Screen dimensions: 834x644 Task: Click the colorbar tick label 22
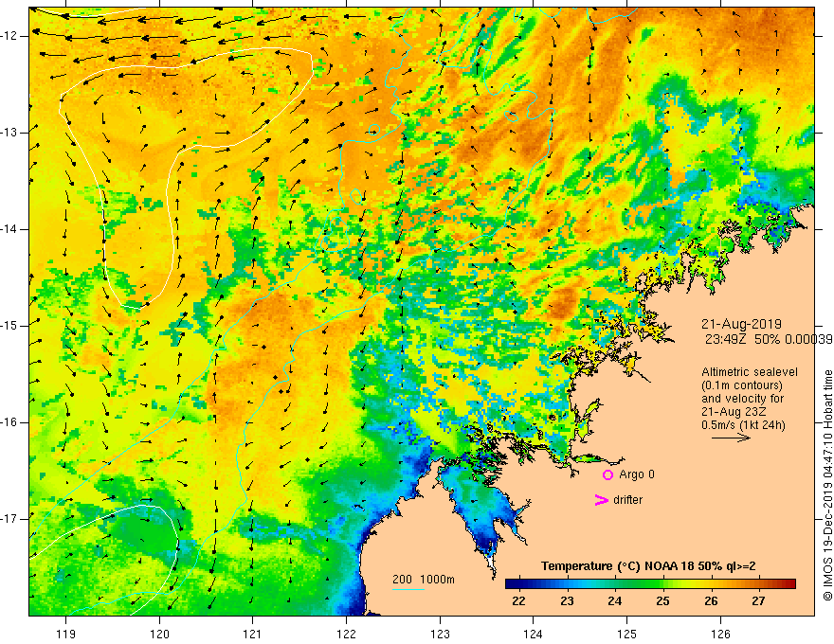point(518,601)
